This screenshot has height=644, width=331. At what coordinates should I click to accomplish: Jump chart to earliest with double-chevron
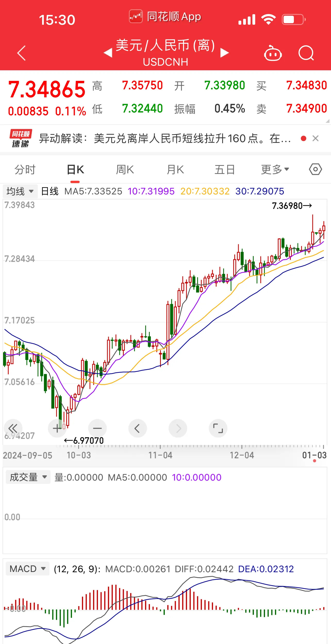(13, 428)
